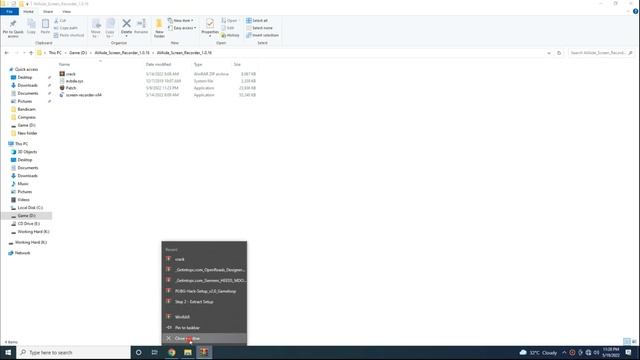Click the Refresh button beside address bar
Image resolution: width=640 pixels, height=360 pixels.
(559, 53)
